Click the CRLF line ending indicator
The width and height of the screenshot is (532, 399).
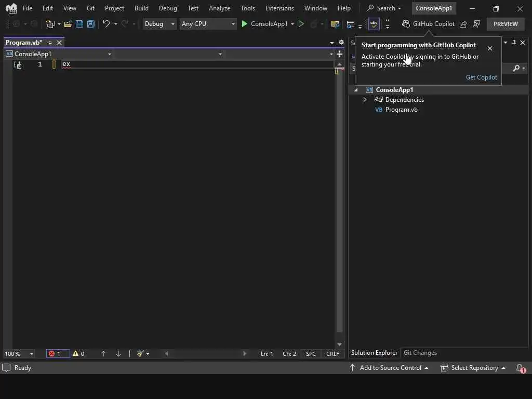pos(332,354)
